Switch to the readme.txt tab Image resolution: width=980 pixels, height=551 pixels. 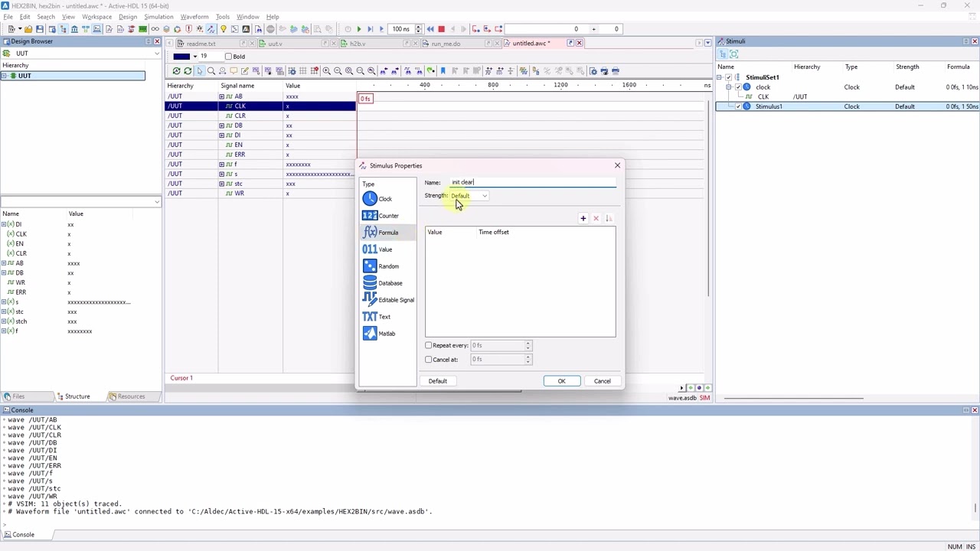coord(201,44)
